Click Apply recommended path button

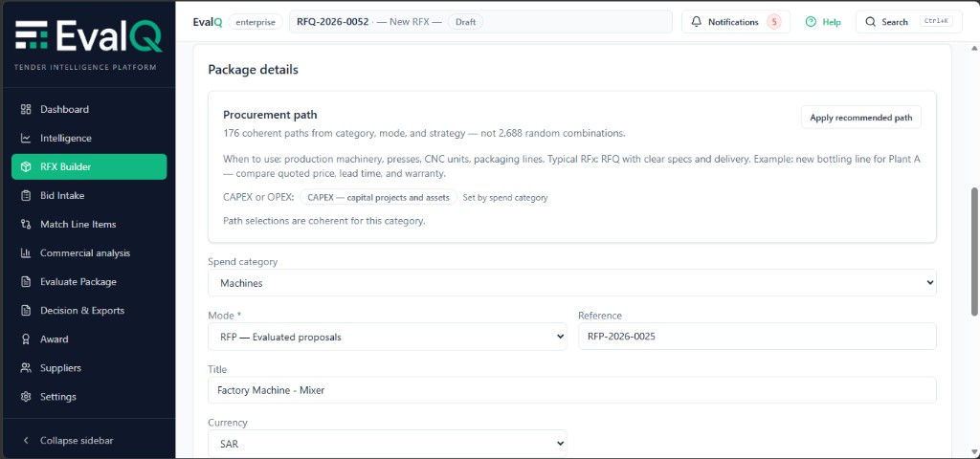click(860, 118)
